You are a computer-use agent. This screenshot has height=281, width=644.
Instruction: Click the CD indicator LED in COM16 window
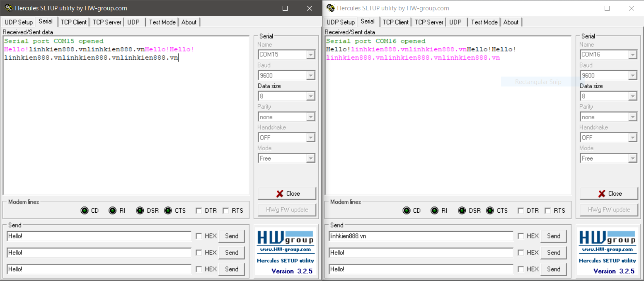[x=407, y=211]
